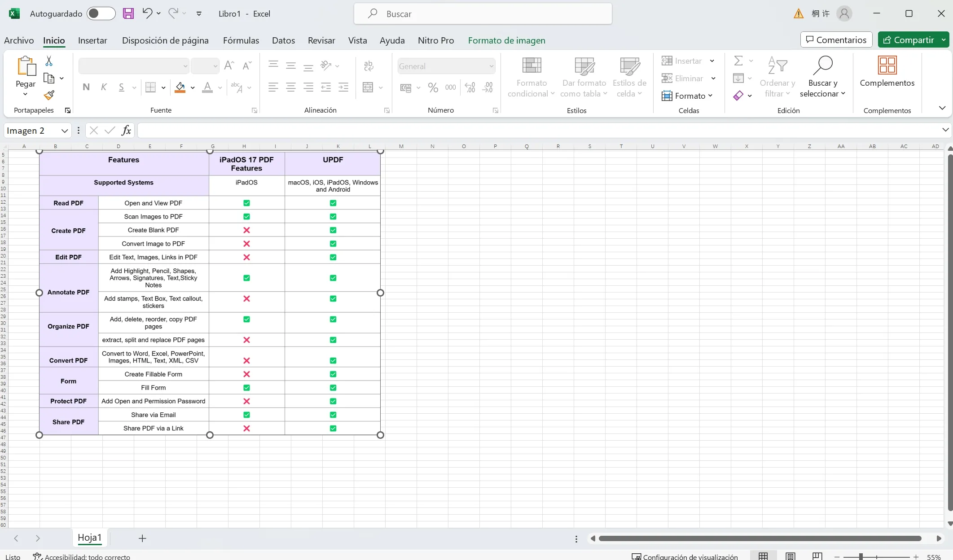The image size is (953, 560).
Task: Open Configuración de visualización settings
Action: [x=685, y=556]
